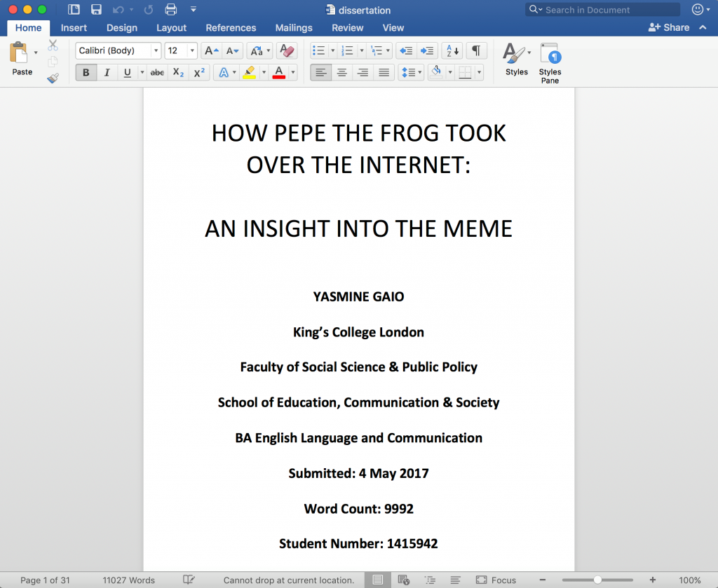Enter Focus mode from status bar
The width and height of the screenshot is (718, 588).
(x=496, y=580)
